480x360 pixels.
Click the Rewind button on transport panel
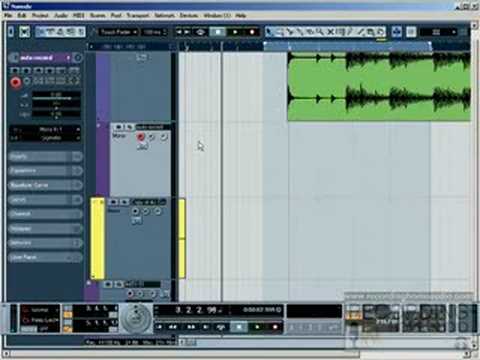pyautogui.click(x=173, y=327)
